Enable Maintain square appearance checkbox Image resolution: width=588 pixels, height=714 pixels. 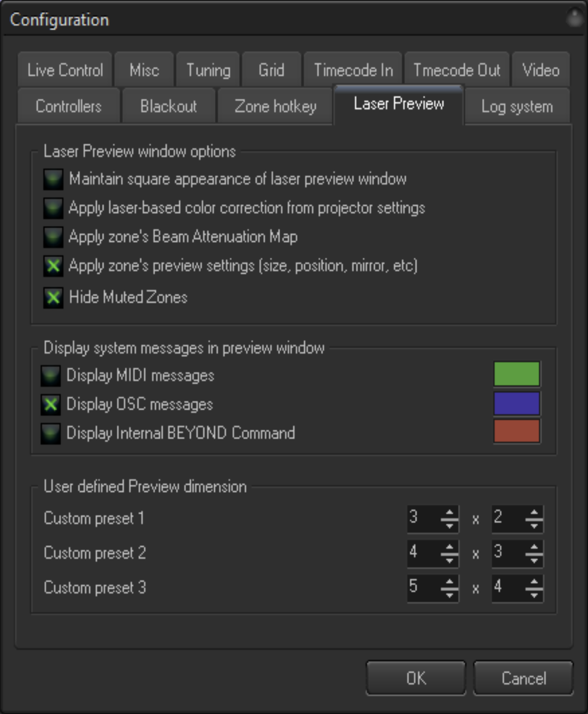[x=53, y=180]
